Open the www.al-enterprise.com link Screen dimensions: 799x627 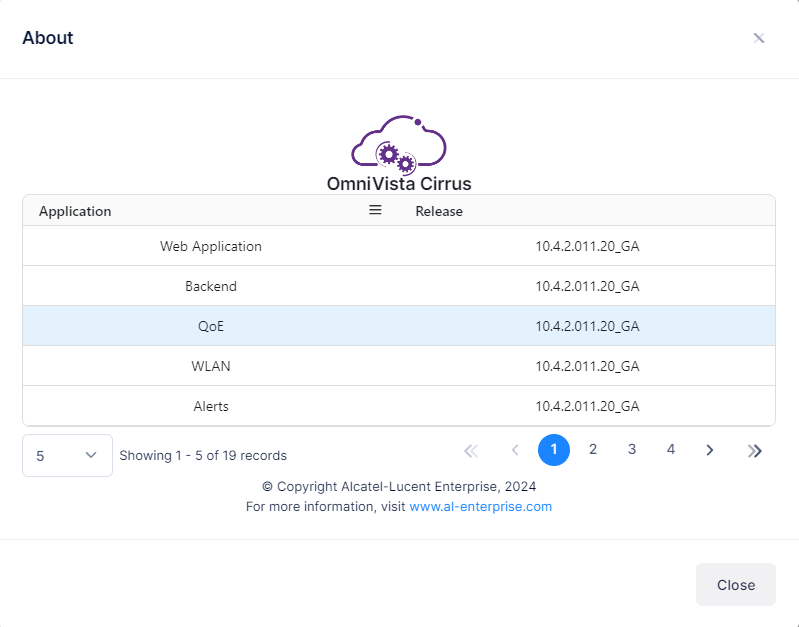tap(481, 507)
